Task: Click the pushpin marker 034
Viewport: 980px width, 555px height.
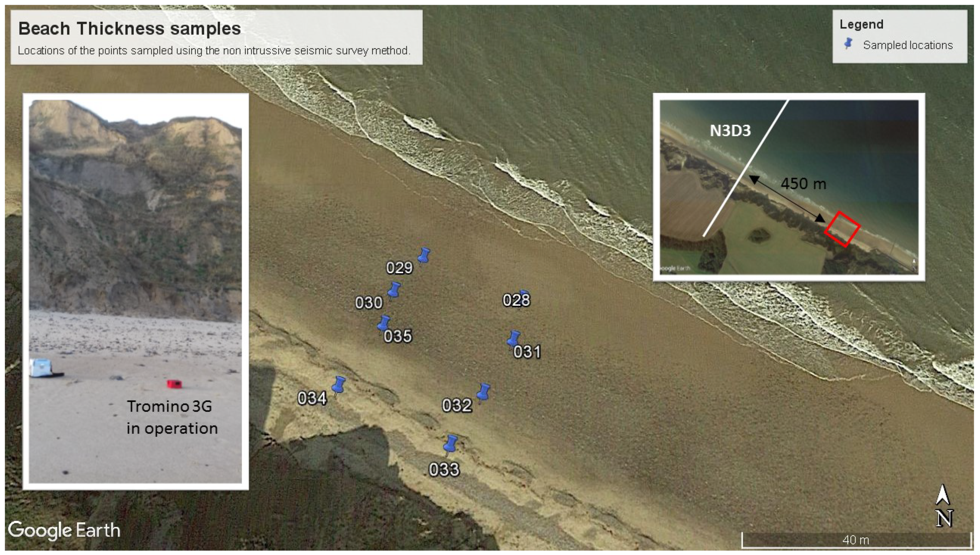Action: tap(338, 386)
